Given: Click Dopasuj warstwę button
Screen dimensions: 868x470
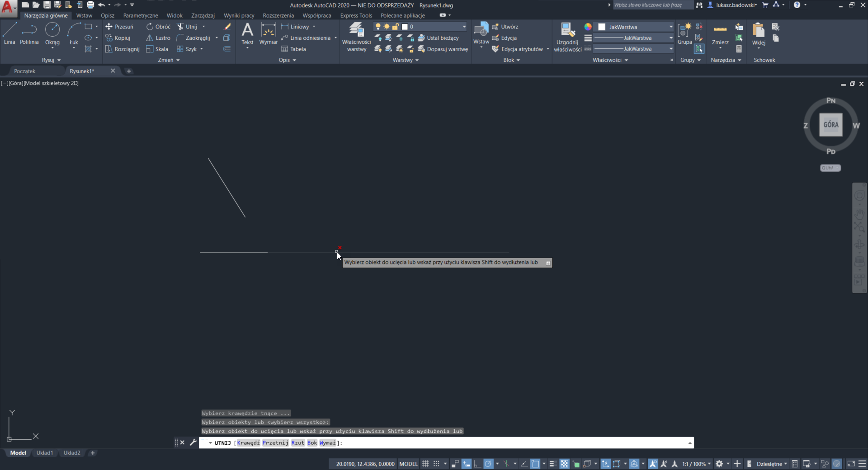Looking at the screenshot, I should click(x=443, y=49).
